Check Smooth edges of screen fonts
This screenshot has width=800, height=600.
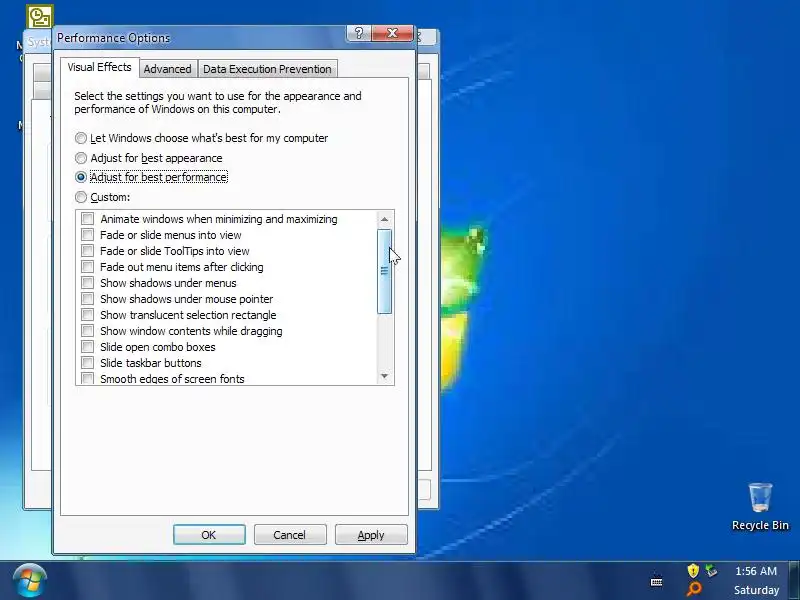pyautogui.click(x=87, y=379)
